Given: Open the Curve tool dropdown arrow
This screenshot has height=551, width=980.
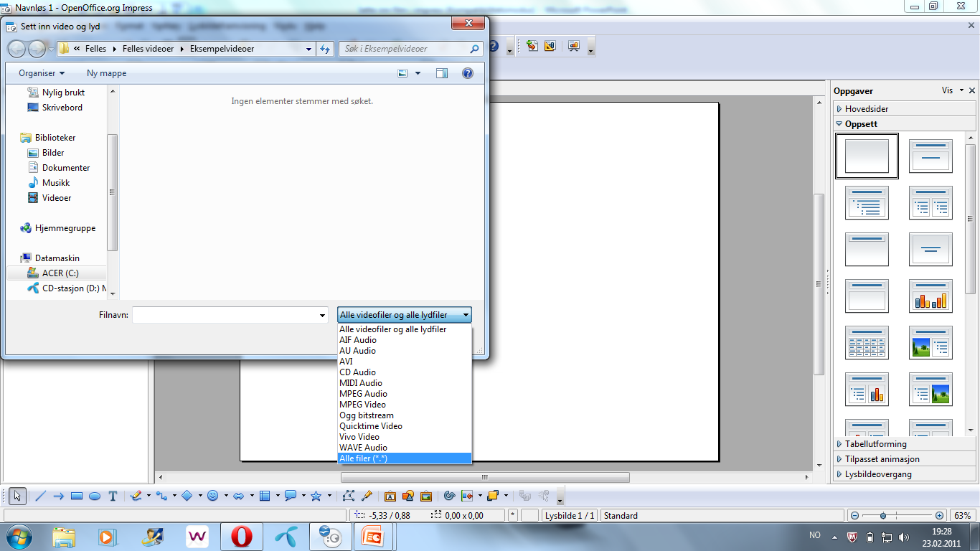Looking at the screenshot, I should [148, 496].
